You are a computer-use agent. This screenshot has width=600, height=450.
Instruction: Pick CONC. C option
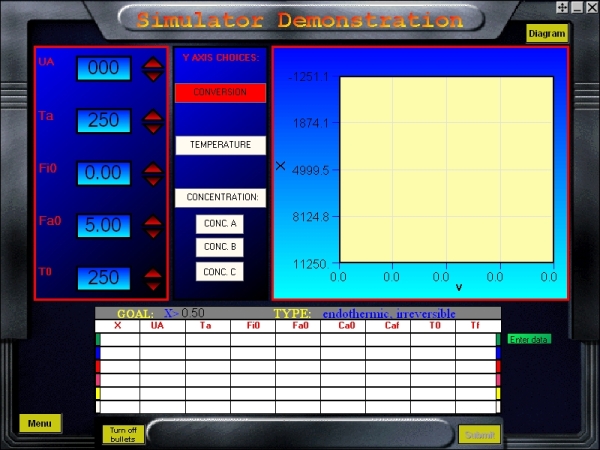click(x=220, y=271)
